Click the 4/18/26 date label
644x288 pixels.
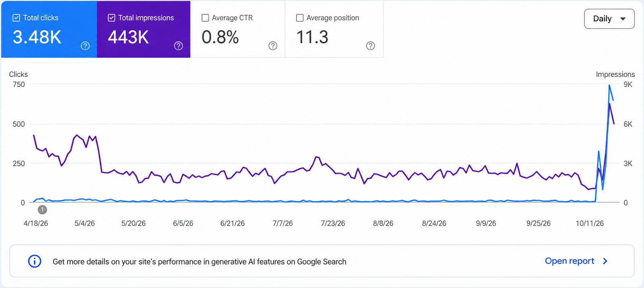pyautogui.click(x=36, y=223)
